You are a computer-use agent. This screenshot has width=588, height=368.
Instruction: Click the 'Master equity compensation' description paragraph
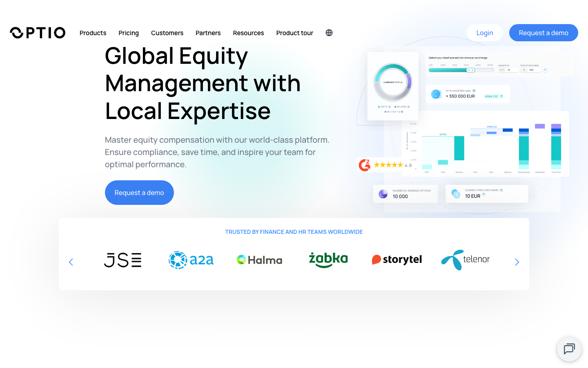(x=217, y=152)
